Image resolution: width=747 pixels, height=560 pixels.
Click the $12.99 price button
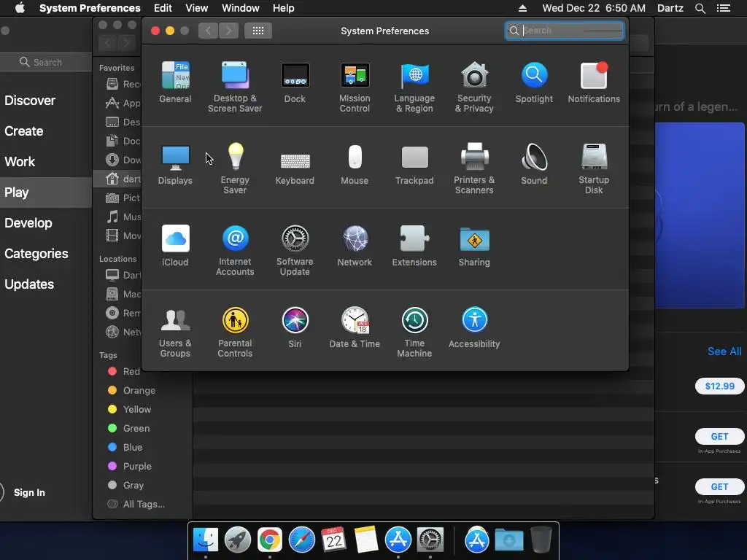pos(719,386)
